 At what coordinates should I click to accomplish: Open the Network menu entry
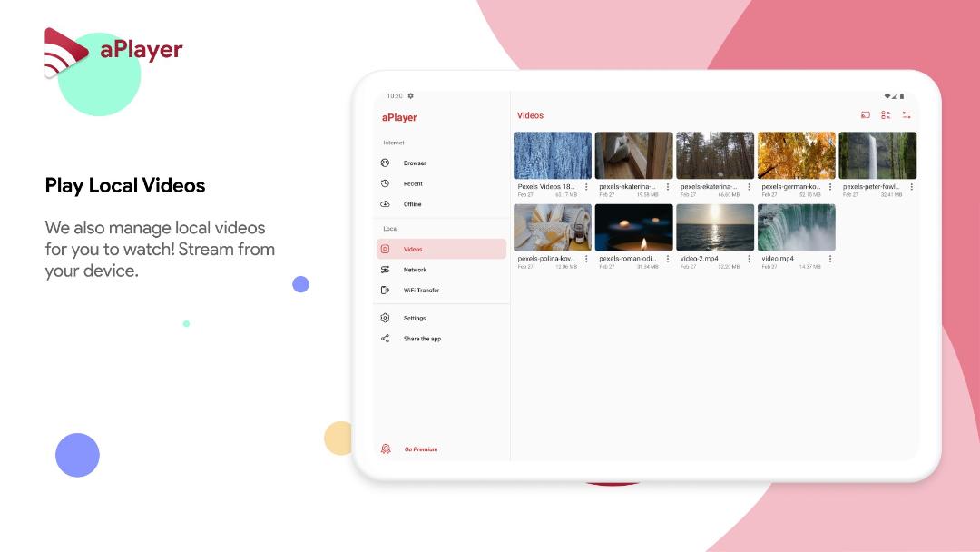click(415, 270)
